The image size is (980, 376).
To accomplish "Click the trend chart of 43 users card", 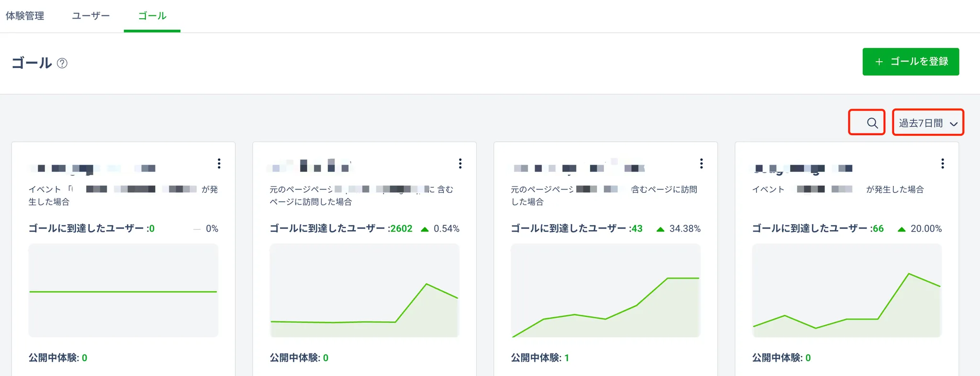I will [x=606, y=290].
